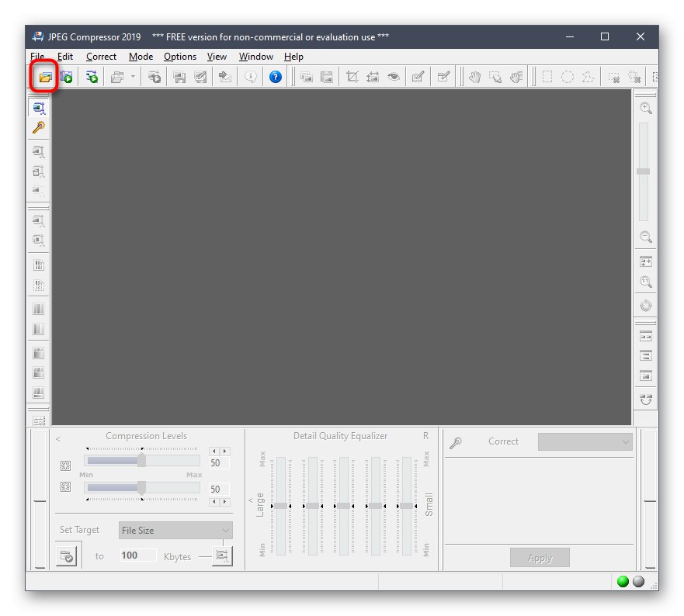Screen dimensions: 684x616
Task: Click the Kbytes target size input field
Action: (x=137, y=555)
